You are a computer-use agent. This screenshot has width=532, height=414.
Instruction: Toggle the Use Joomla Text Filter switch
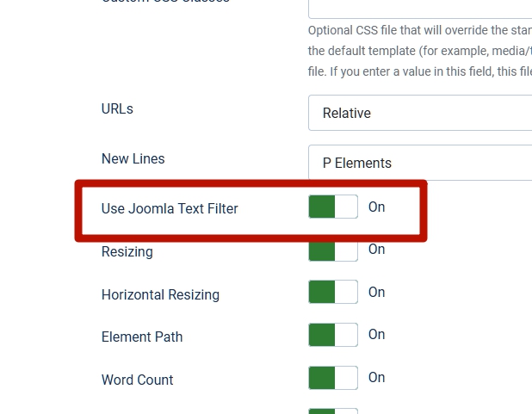[333, 207]
